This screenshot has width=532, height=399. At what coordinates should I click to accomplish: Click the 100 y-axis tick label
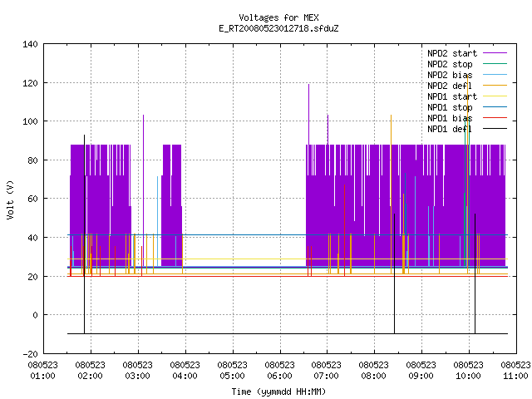(30, 121)
